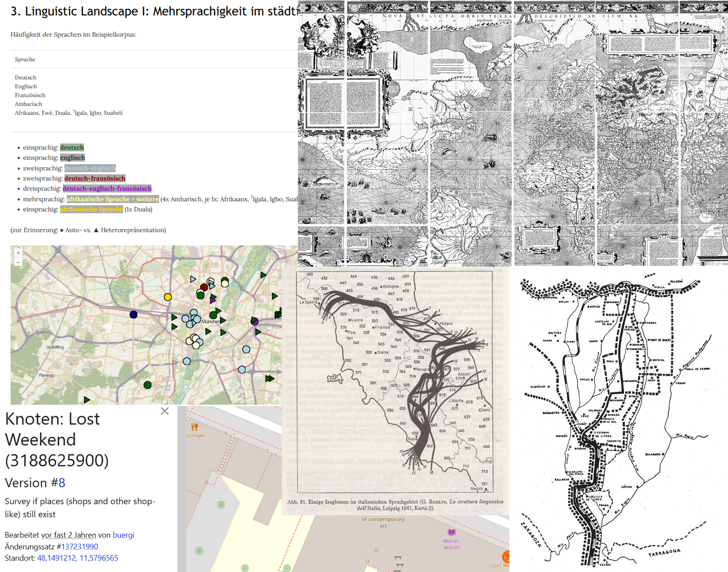The height and width of the screenshot is (572, 728).
Task: Click the 'Planegg' label on the map
Action: tap(46, 375)
